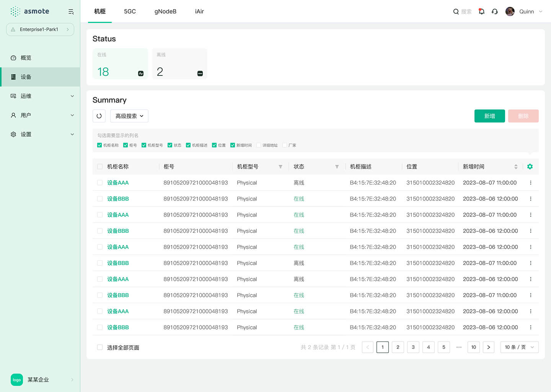Filter the 状态 column with funnel icon
This screenshot has width=551, height=392.
(337, 167)
